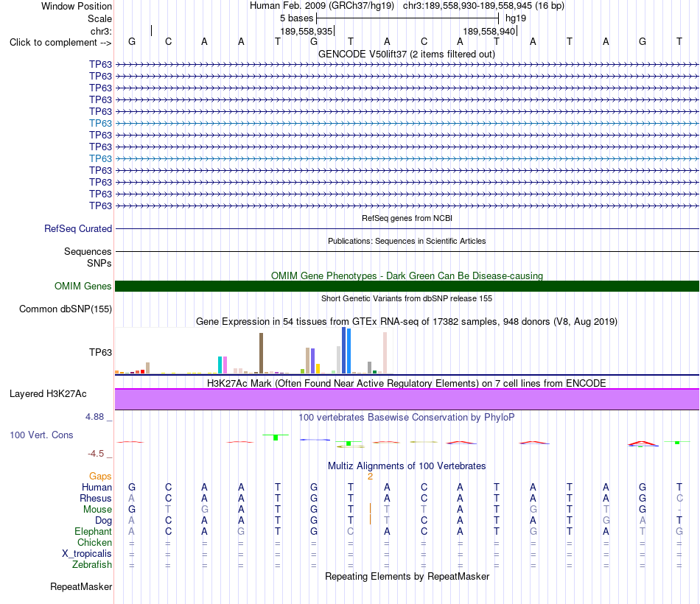Click the Layered H3K27Ac label

(x=48, y=394)
